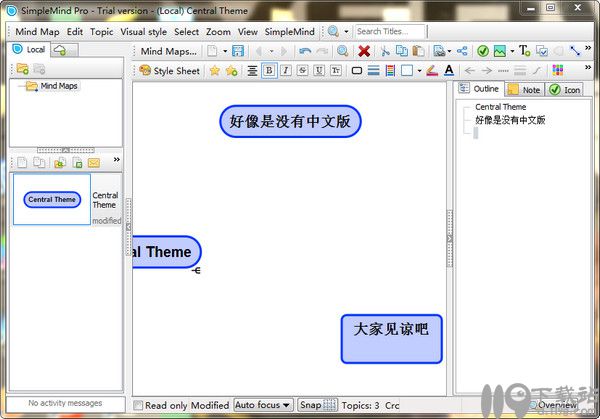
Task: Open the Auto focus dropdown
Action: click(x=263, y=405)
